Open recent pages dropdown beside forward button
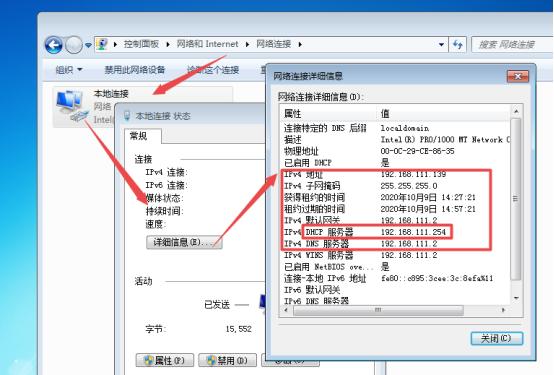Image resolution: width=554 pixels, height=375 pixels. point(88,45)
